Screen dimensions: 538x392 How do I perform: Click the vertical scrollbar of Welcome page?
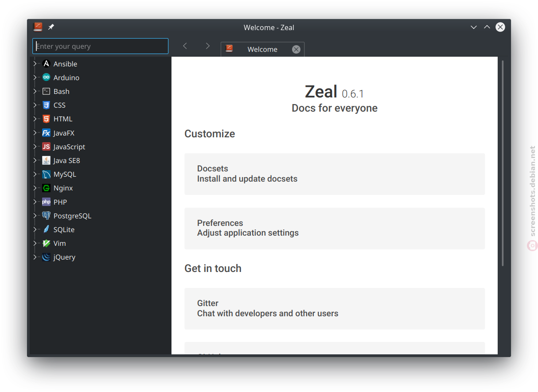[503, 163]
